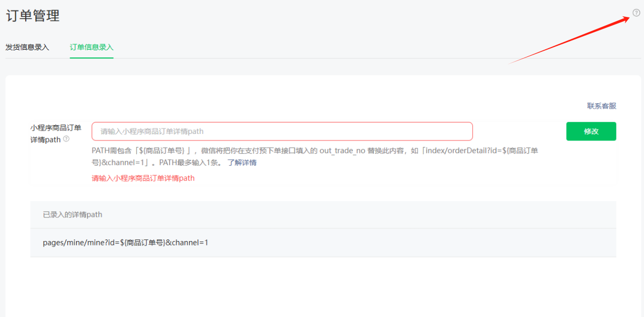Screen dimensions: 644x317
Task: Click the 已录入的详情path table header
Action: coord(323,214)
